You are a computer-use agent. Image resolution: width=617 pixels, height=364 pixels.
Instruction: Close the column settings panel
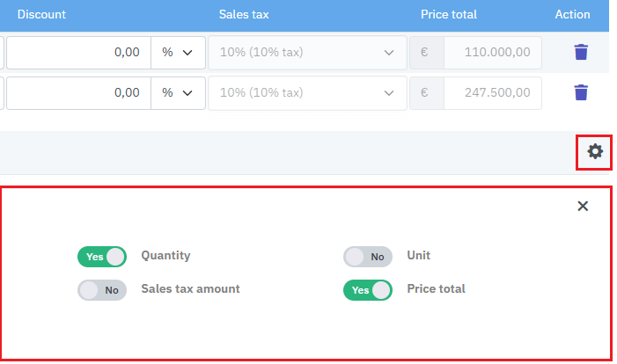click(583, 206)
